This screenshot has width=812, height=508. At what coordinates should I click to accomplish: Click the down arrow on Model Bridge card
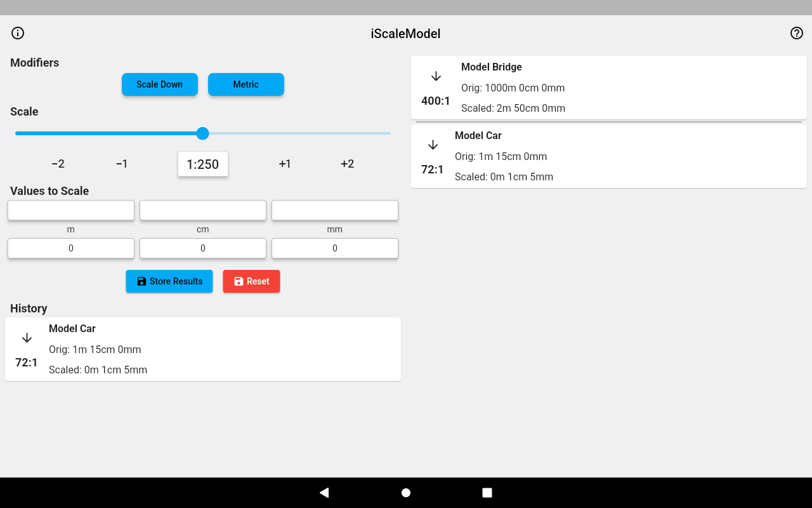tap(436, 76)
